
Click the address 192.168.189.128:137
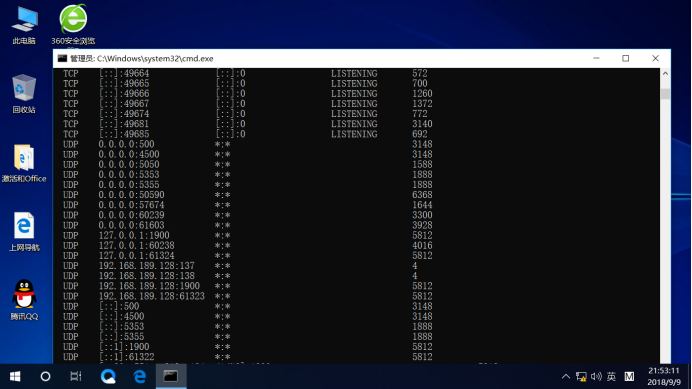[147, 266]
